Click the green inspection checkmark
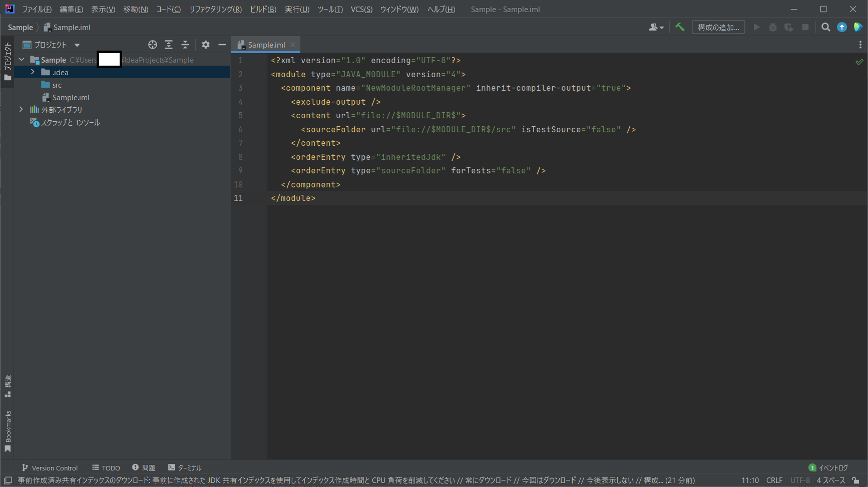The image size is (868, 487). tap(859, 62)
